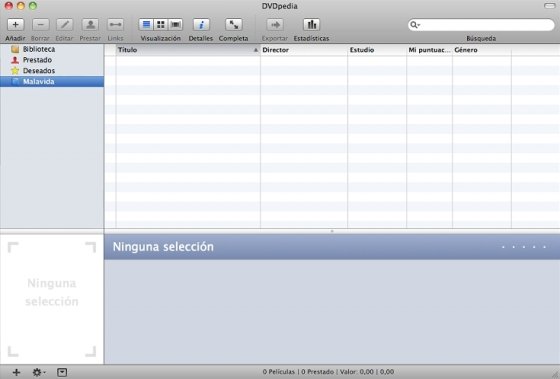
Task: Click the Deseados star icon
Action: click(15, 70)
